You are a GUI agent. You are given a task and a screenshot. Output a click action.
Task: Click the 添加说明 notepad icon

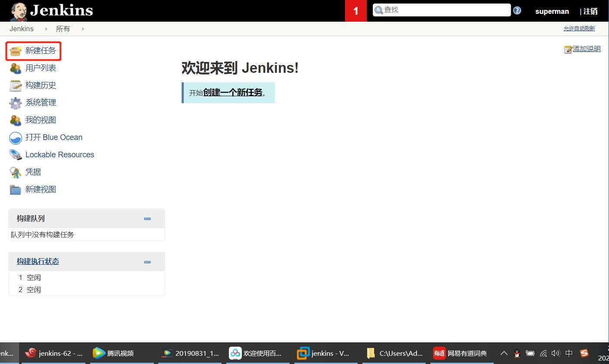(x=568, y=49)
